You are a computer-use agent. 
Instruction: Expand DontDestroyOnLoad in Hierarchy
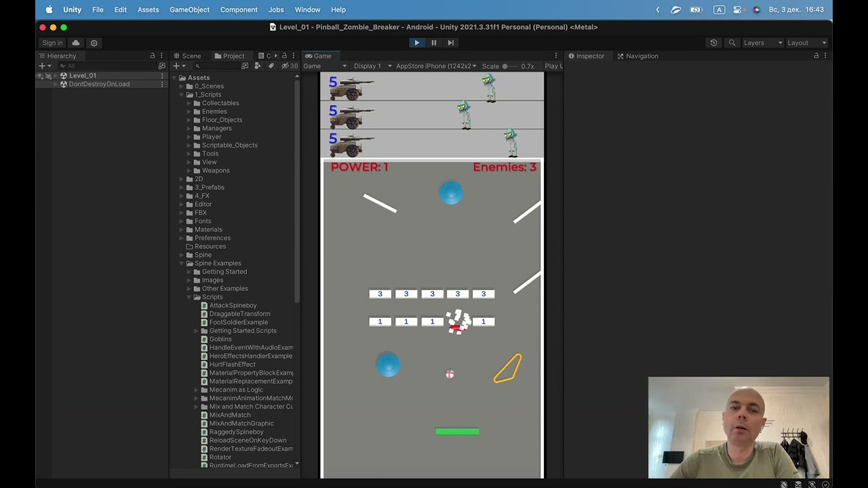56,84
